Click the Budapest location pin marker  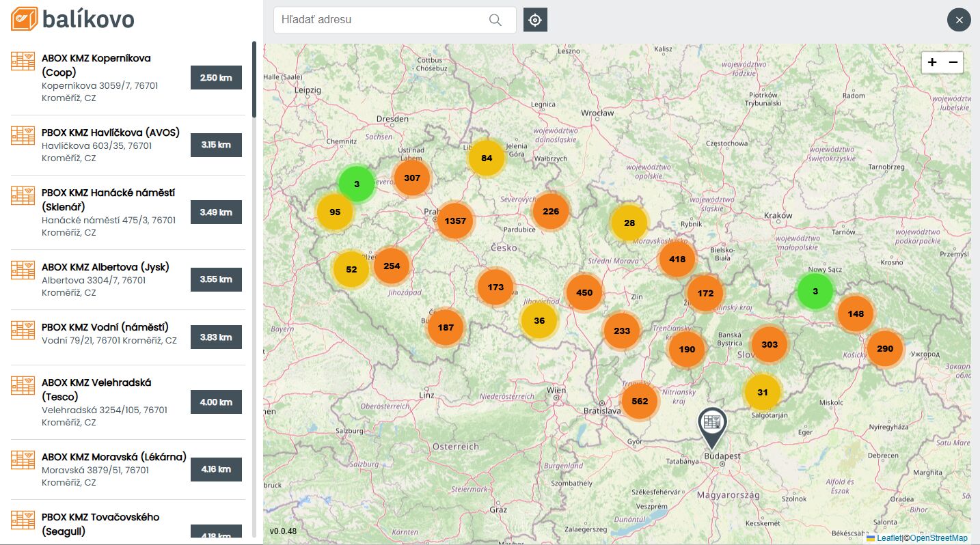pos(712,423)
